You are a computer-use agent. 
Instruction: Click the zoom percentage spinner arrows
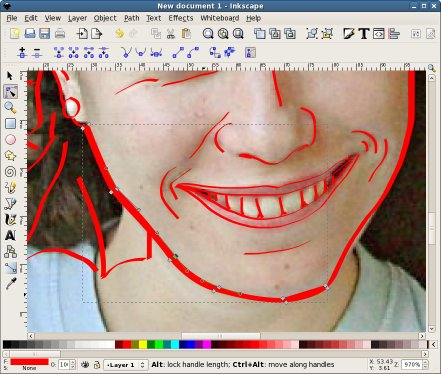click(424, 365)
